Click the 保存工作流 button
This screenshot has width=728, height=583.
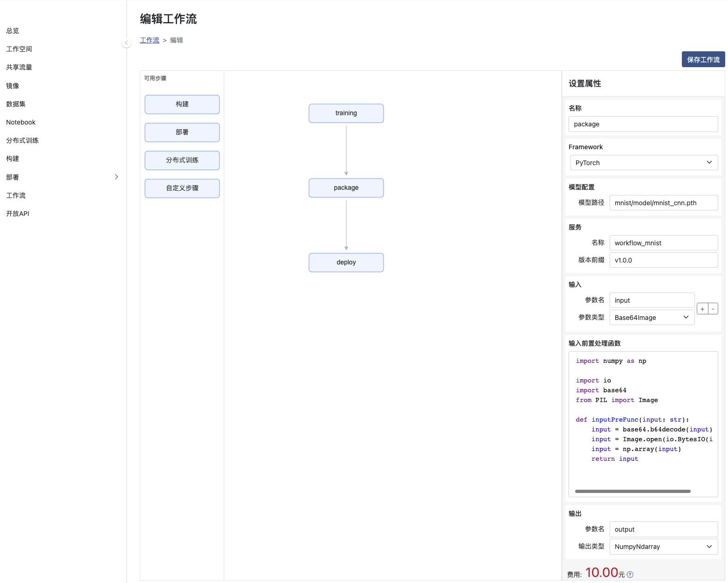pyautogui.click(x=703, y=60)
